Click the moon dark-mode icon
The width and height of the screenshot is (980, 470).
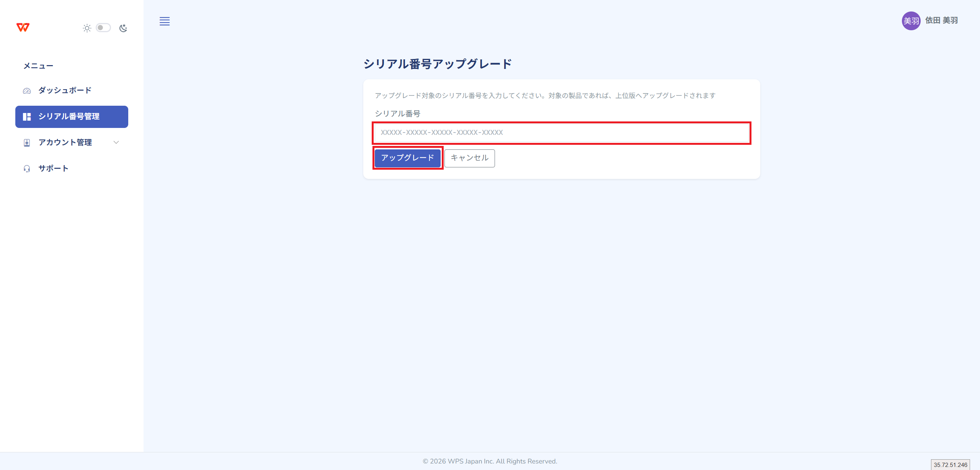pyautogui.click(x=123, y=28)
